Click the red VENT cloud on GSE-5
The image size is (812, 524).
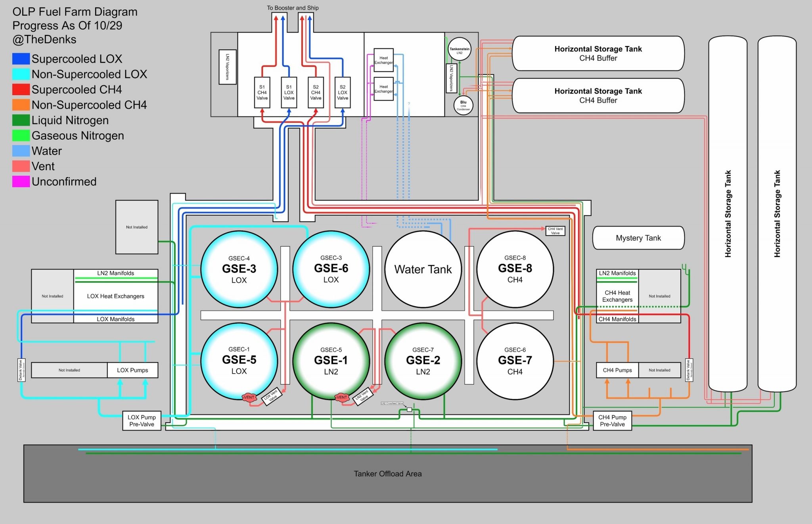pyautogui.click(x=249, y=397)
